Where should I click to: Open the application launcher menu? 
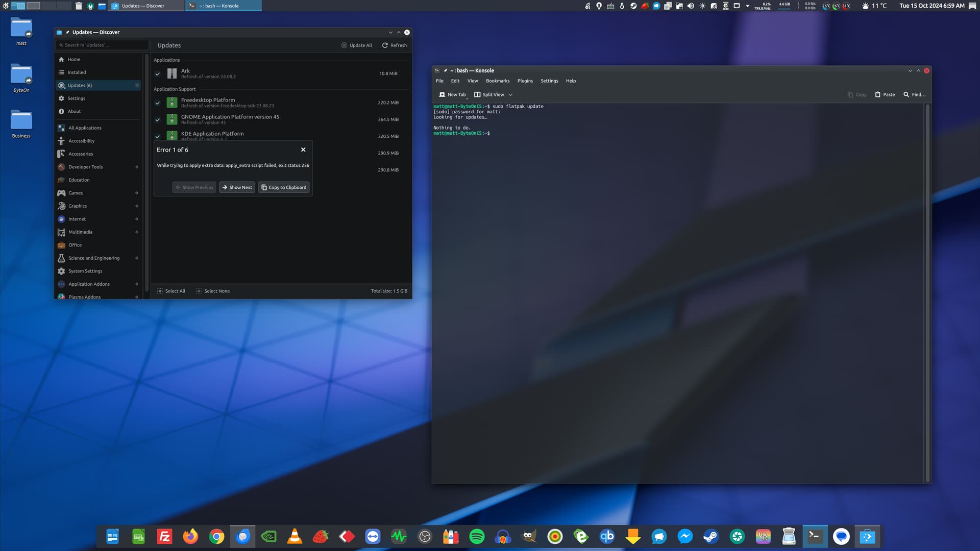[x=6, y=6]
